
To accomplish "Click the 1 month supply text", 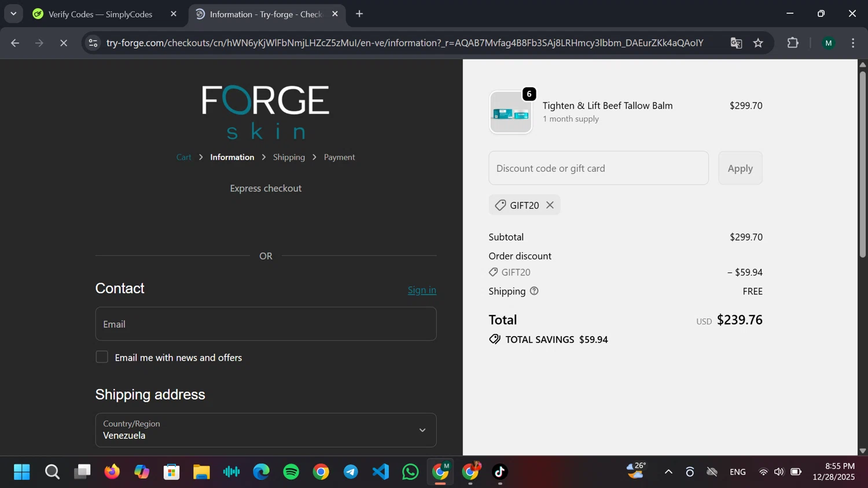I will pos(571,119).
